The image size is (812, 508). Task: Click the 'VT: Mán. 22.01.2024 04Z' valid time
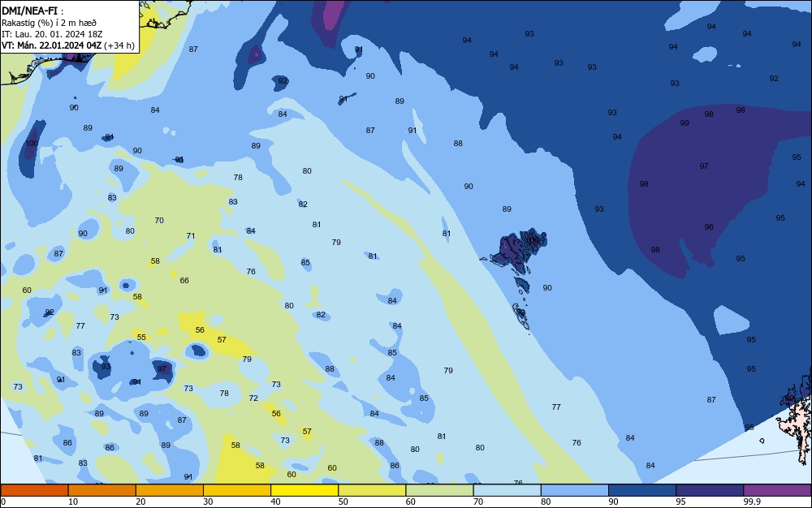click(52, 45)
